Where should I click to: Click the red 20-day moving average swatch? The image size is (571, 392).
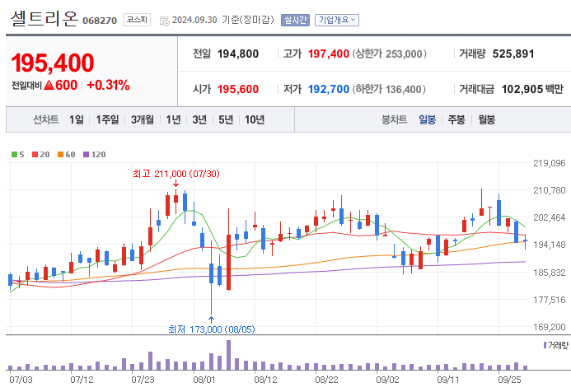[35, 154]
